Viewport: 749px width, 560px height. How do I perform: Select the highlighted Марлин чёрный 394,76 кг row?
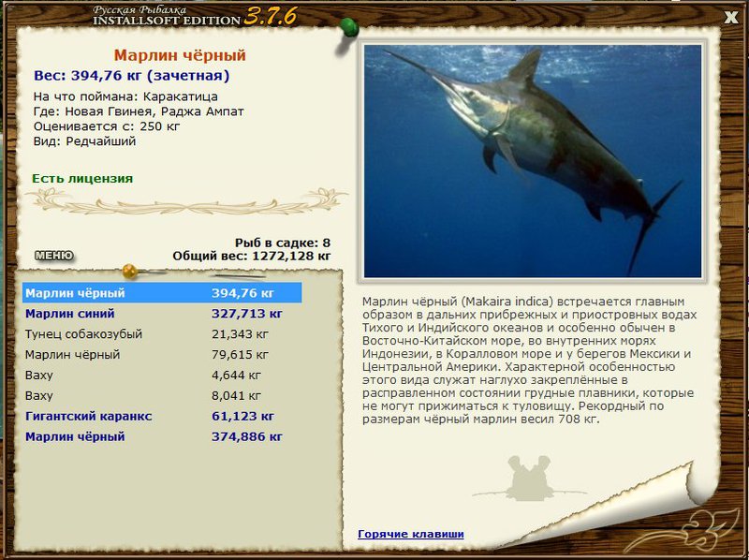162,292
